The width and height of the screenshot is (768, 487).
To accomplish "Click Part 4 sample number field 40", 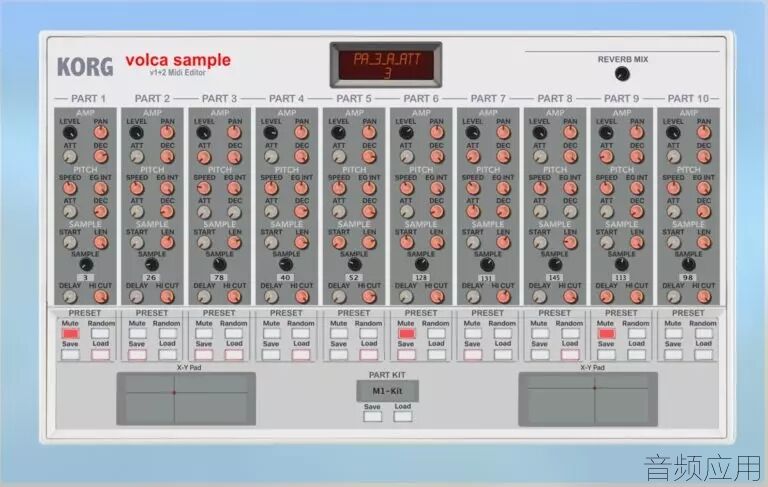I will tap(286, 278).
